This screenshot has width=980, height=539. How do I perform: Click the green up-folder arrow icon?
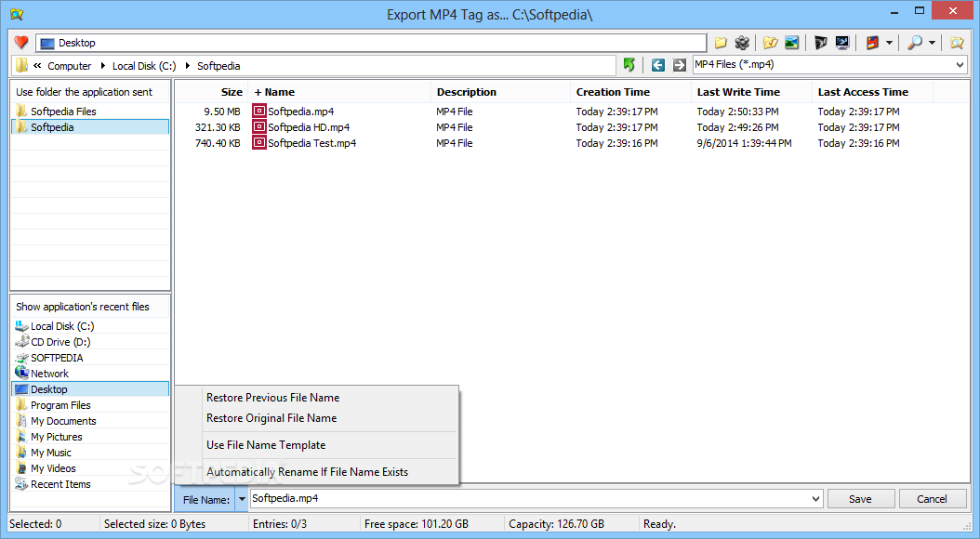(x=629, y=64)
